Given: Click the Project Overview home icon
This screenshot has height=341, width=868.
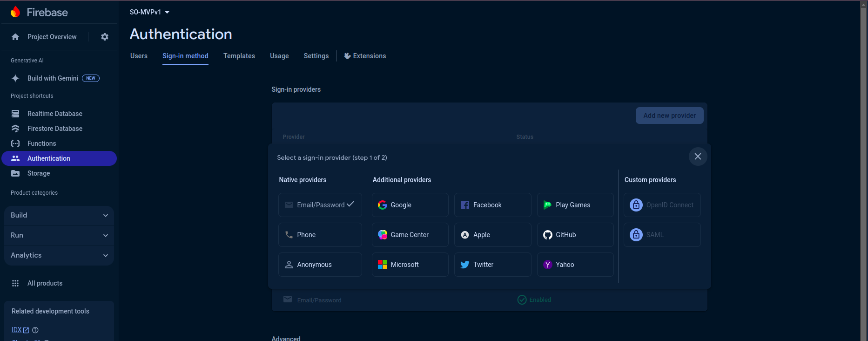Looking at the screenshot, I should click(15, 37).
